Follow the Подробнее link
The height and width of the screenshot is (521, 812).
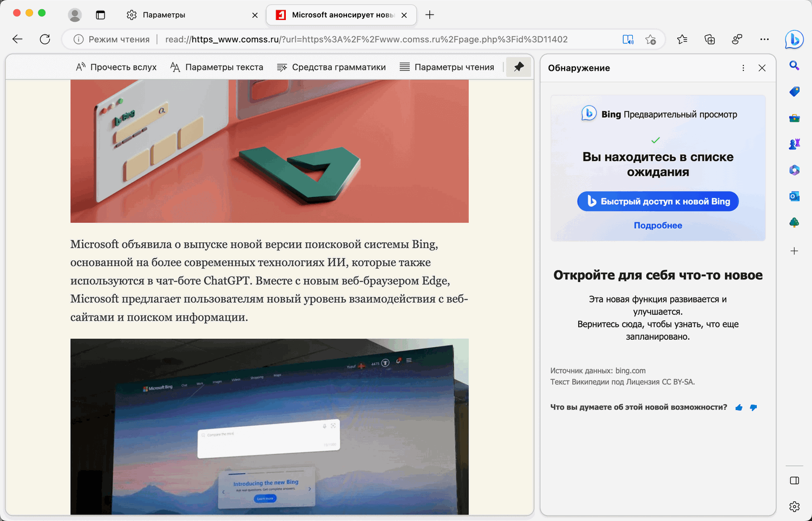[x=658, y=226]
